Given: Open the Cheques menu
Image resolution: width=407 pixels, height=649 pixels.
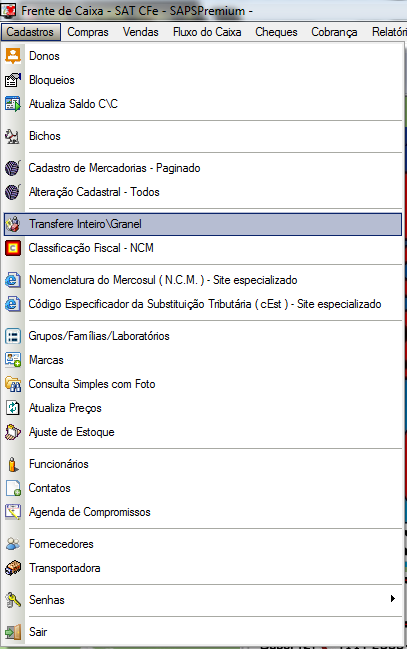Looking at the screenshot, I should [x=276, y=32].
